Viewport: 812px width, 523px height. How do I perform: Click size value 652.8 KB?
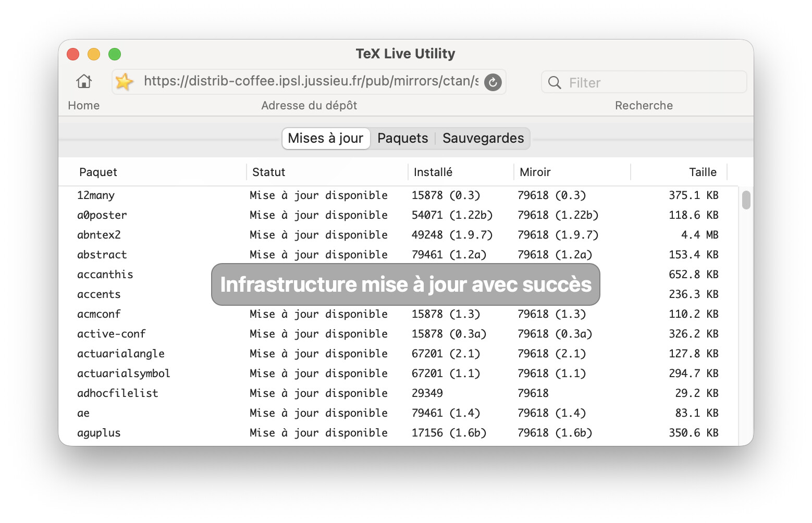[x=694, y=275]
